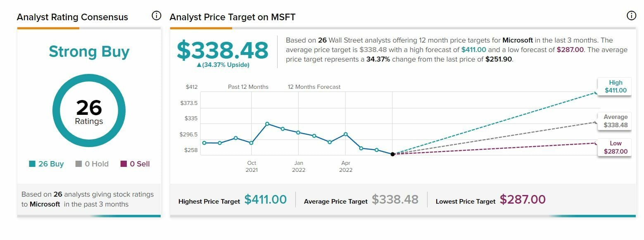Viewport: 644px width, 240px height.
Task: Click the green upside triangle icon
Action: [199, 65]
